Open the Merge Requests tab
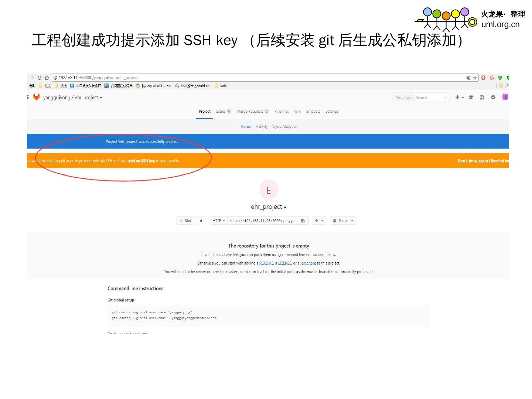The width and height of the screenshot is (532, 399). pyautogui.click(x=253, y=111)
